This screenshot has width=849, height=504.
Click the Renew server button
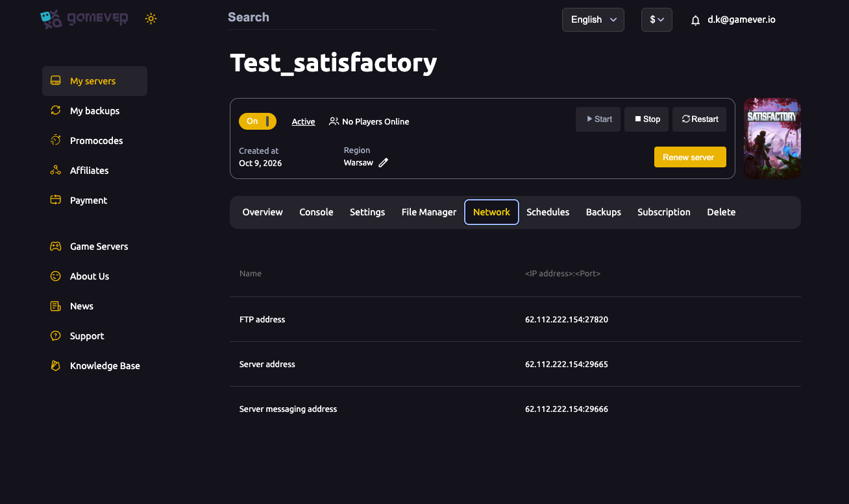[690, 157]
